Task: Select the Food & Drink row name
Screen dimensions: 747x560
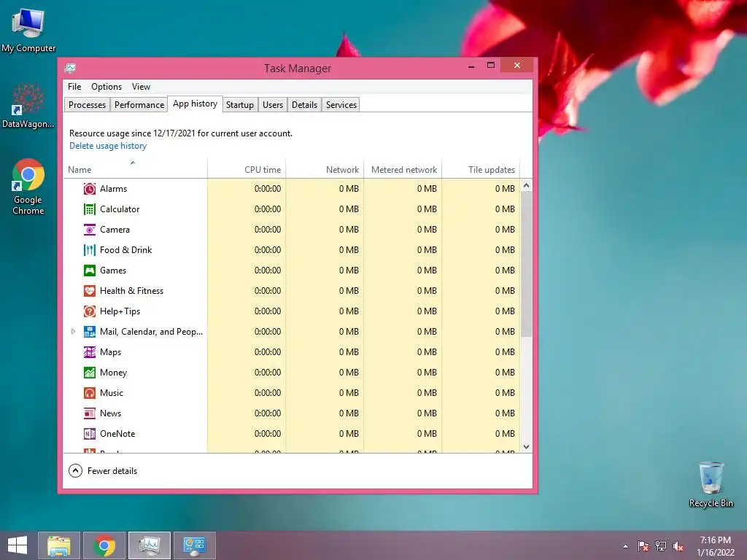Action: tap(125, 250)
